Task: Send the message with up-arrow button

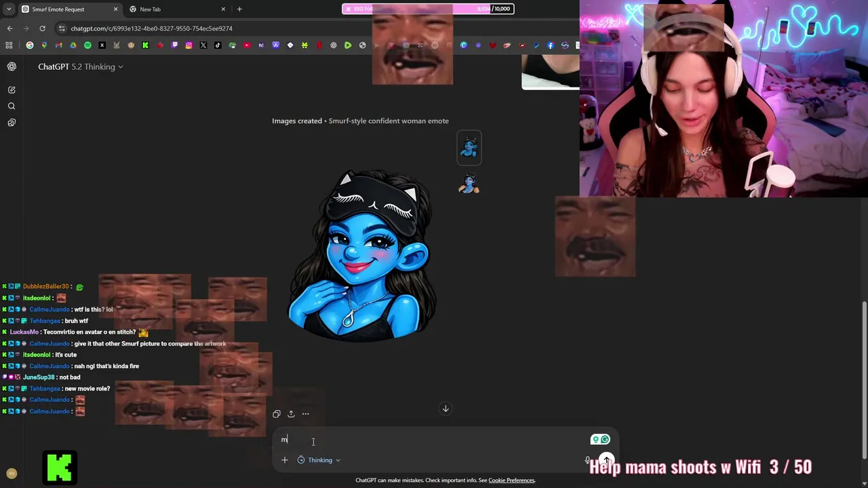Action: pyautogui.click(x=606, y=460)
